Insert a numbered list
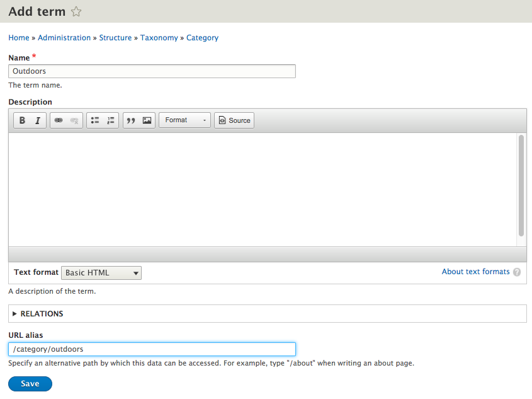Screen dimensions: 532x399 111,120
